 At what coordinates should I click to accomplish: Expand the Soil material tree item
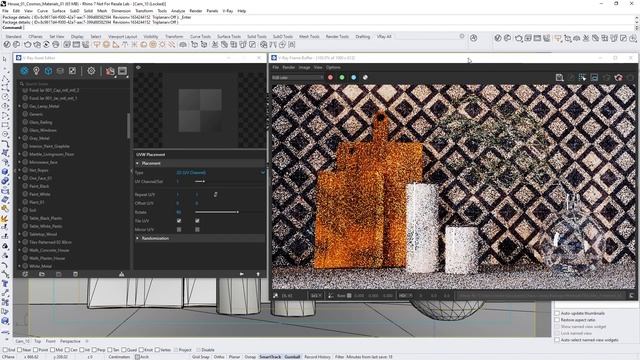tap(19, 210)
